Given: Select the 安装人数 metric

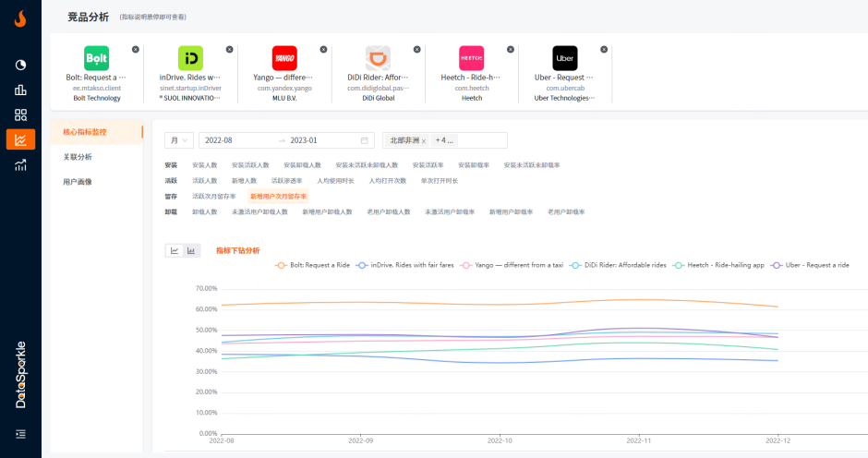Looking at the screenshot, I should (204, 165).
